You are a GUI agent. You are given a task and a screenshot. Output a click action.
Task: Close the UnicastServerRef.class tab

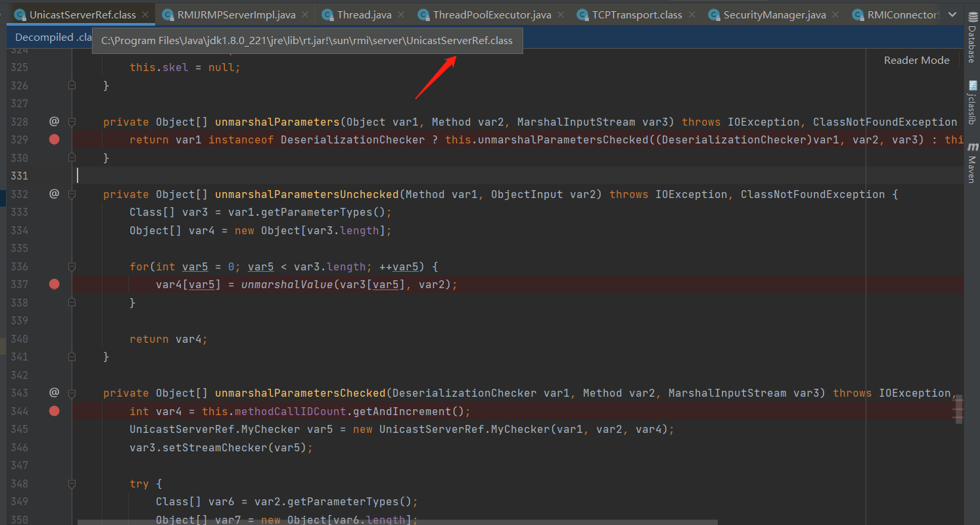tap(145, 14)
